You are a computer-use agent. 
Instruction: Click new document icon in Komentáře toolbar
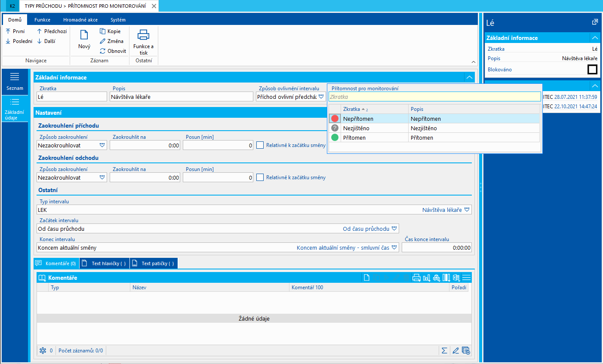(366, 278)
